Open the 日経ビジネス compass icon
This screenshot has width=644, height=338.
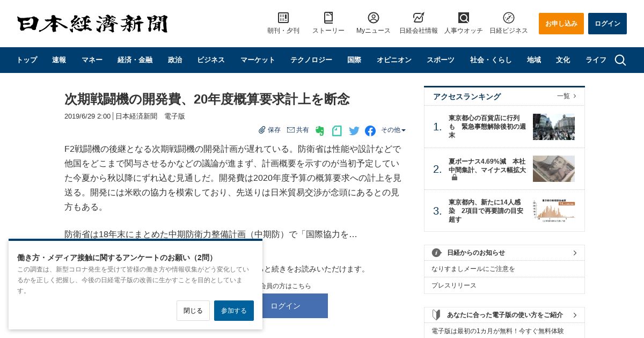click(x=509, y=18)
